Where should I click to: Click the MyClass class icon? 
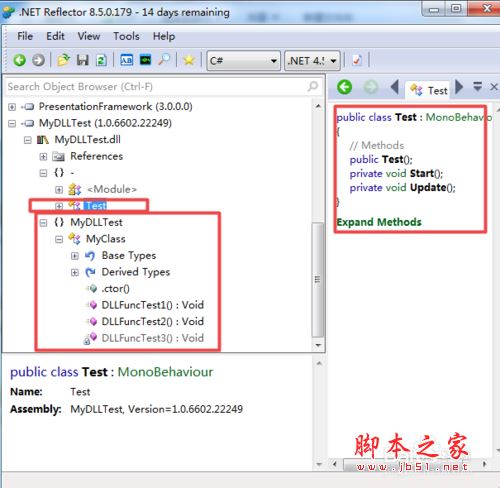point(74,239)
